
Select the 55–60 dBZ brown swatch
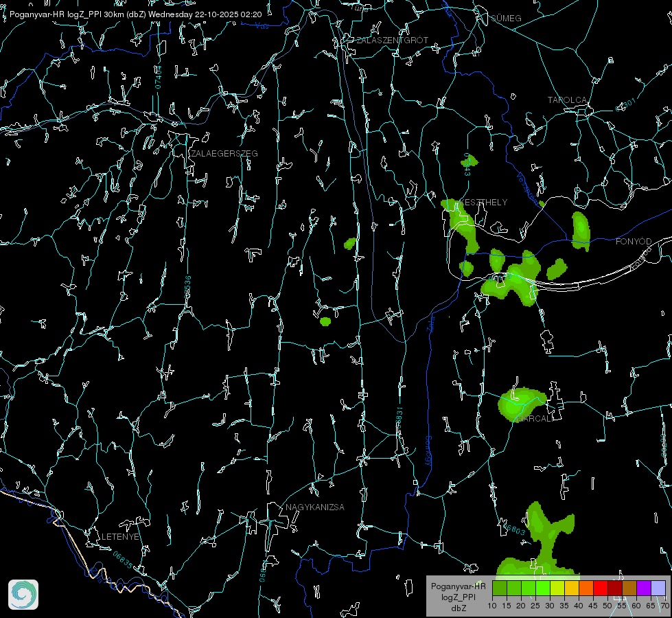point(629,588)
